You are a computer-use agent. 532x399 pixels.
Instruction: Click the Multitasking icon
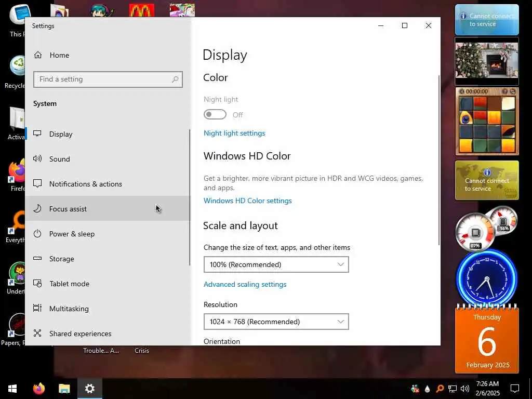(37, 308)
